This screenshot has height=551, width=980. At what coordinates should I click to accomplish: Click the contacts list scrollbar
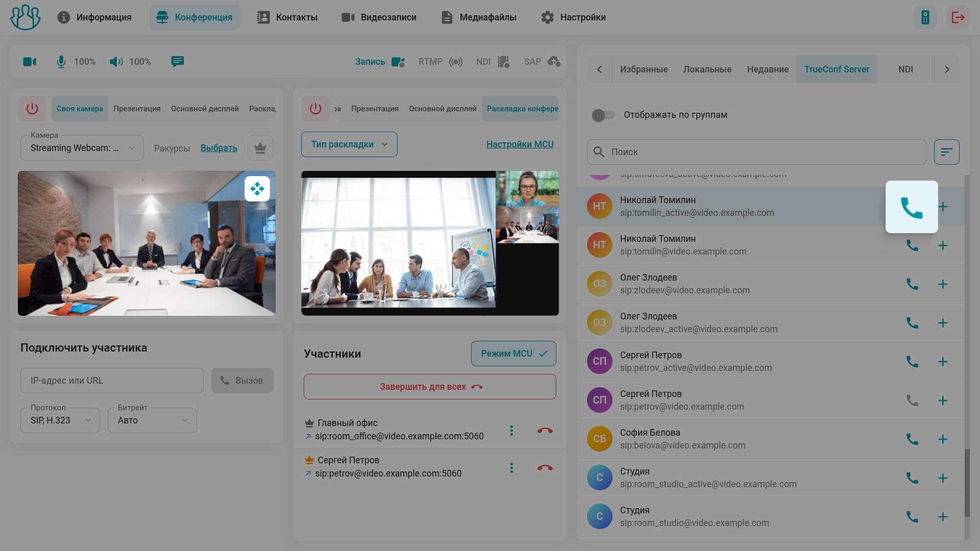pyautogui.click(x=967, y=483)
